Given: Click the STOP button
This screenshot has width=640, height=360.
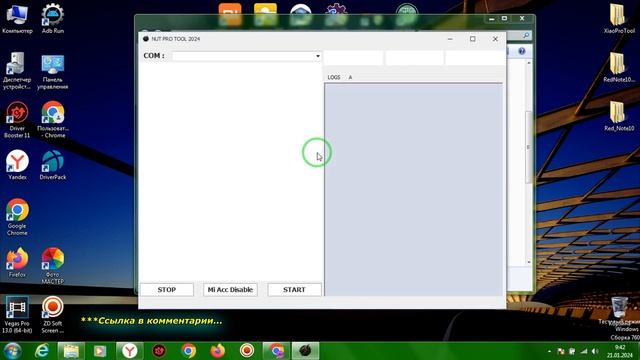Looking at the screenshot, I should point(167,289).
